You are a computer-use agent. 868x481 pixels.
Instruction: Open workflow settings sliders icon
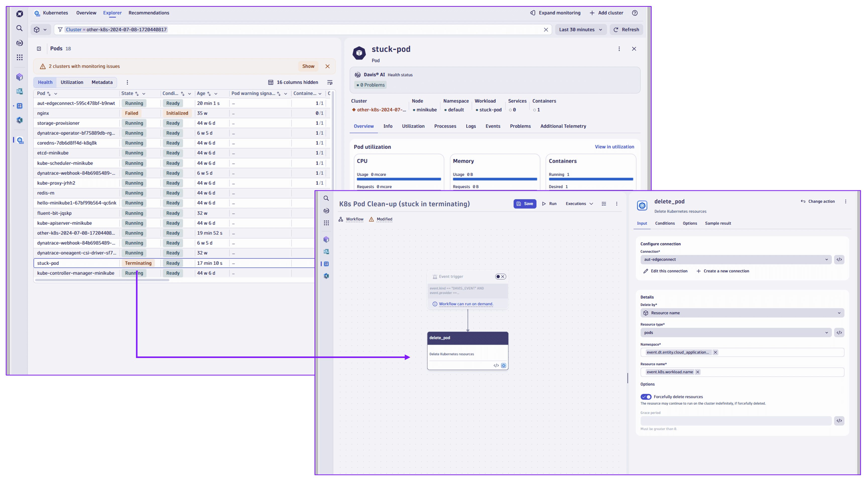click(604, 204)
